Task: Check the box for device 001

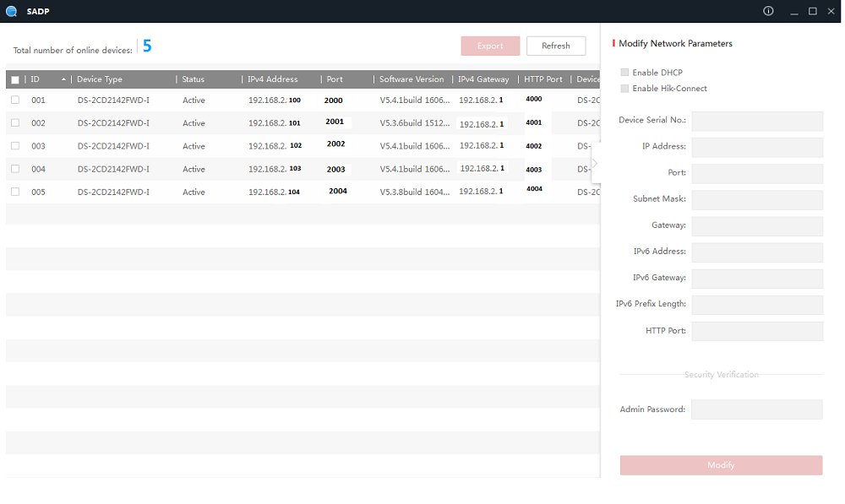Action: pos(14,100)
